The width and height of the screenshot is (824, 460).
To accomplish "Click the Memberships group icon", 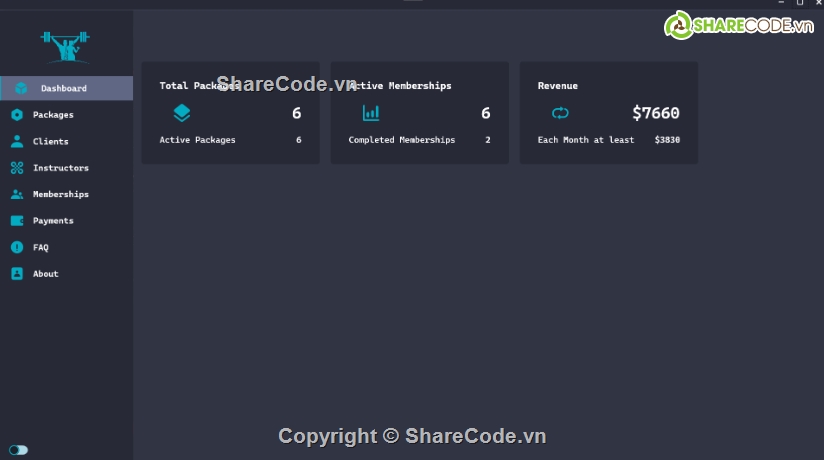I will [x=17, y=194].
